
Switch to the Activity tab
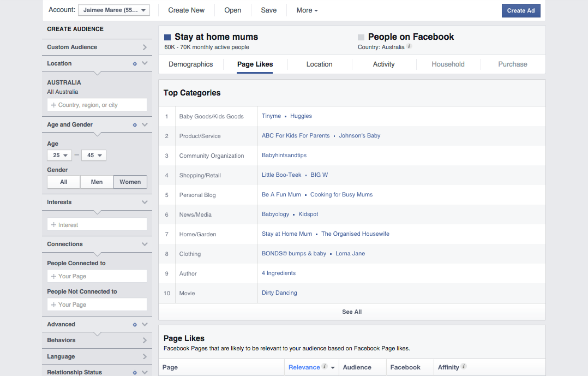click(383, 64)
